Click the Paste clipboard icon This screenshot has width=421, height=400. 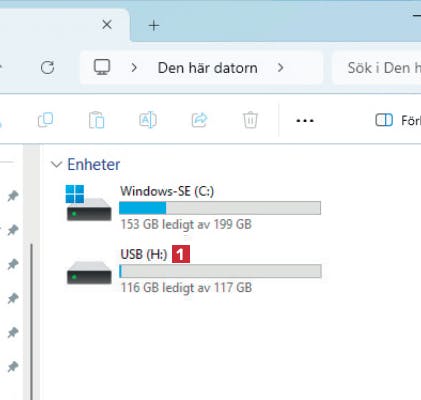[97, 120]
